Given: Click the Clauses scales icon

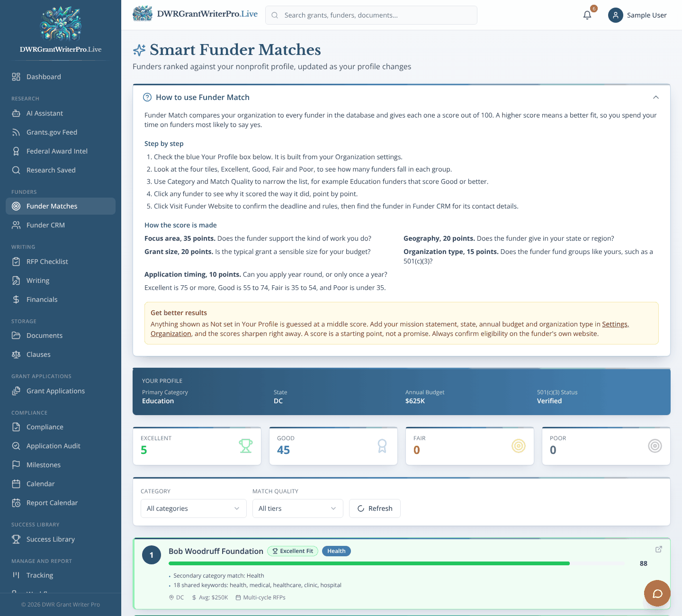Looking at the screenshot, I should pyautogui.click(x=16, y=354).
